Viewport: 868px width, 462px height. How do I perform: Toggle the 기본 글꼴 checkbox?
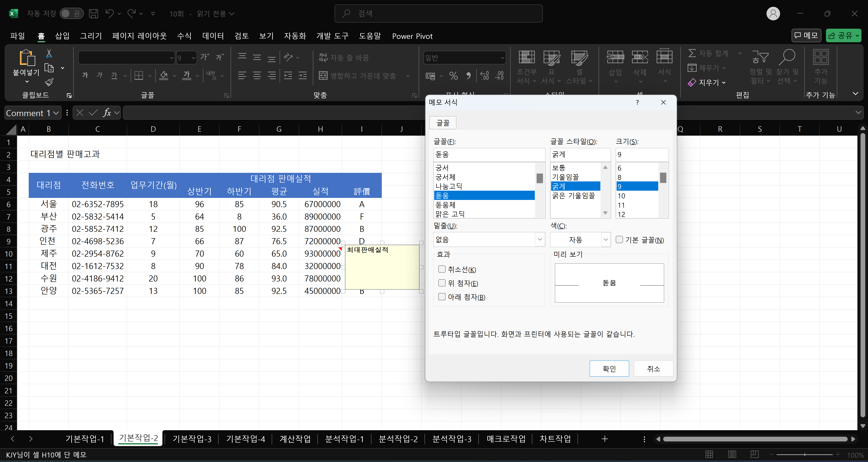point(619,239)
